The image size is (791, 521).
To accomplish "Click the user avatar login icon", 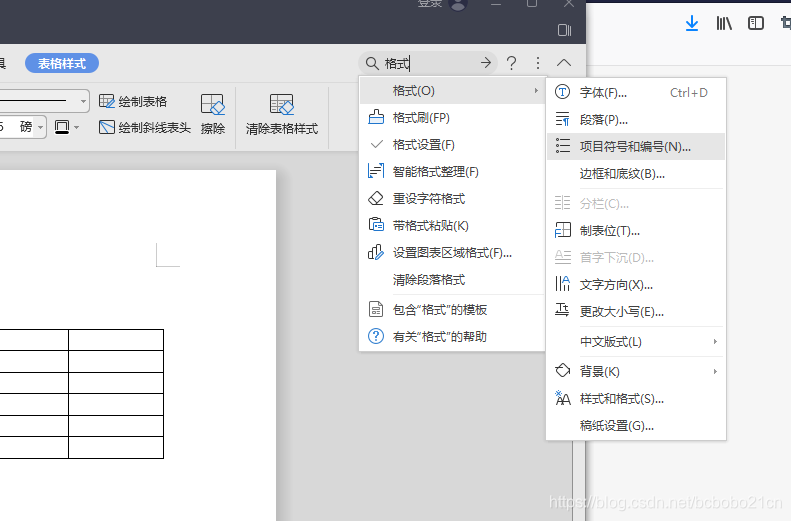I will pos(458,5).
